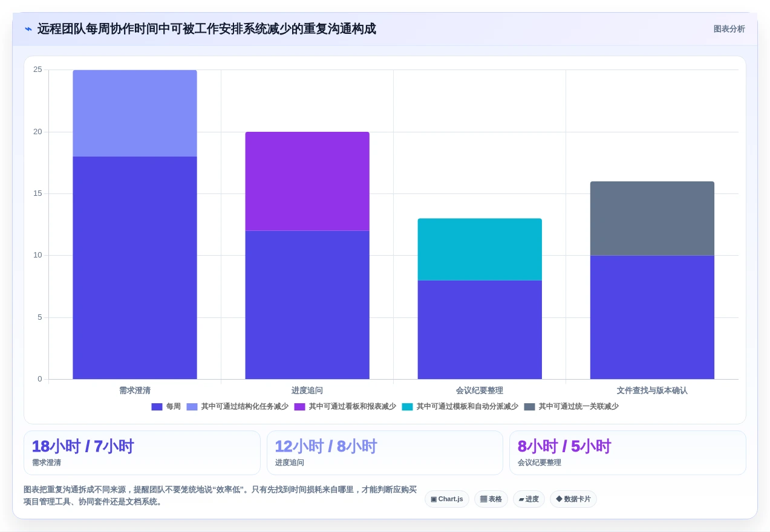Click the cyan 模板和自动分派 legend color box
This screenshot has height=532, width=770.
pos(407,407)
